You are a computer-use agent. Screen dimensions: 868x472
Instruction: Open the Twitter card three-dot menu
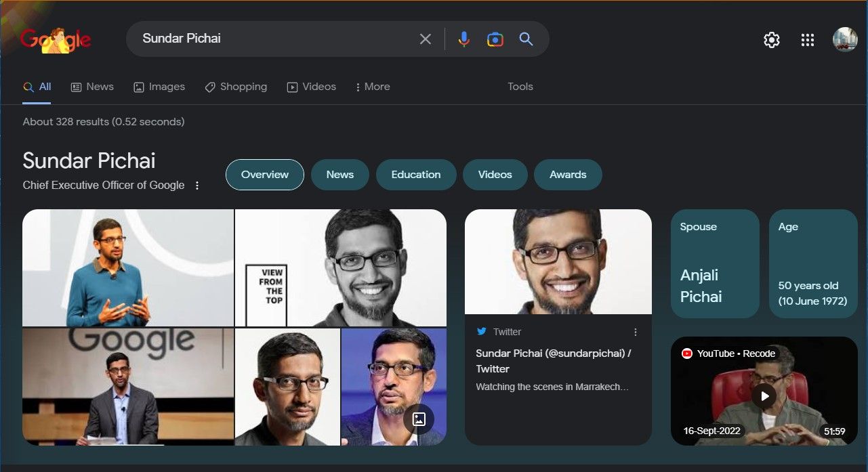(x=636, y=331)
